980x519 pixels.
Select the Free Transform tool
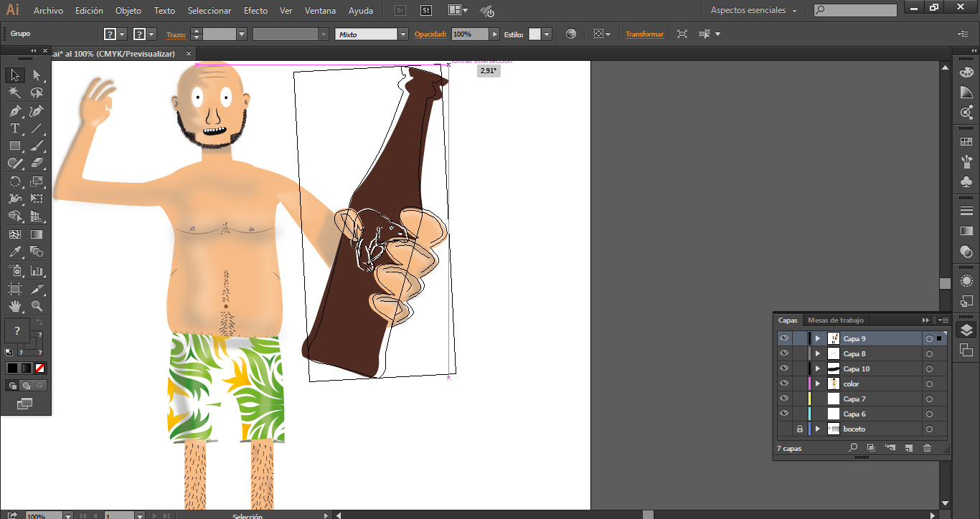point(37,199)
